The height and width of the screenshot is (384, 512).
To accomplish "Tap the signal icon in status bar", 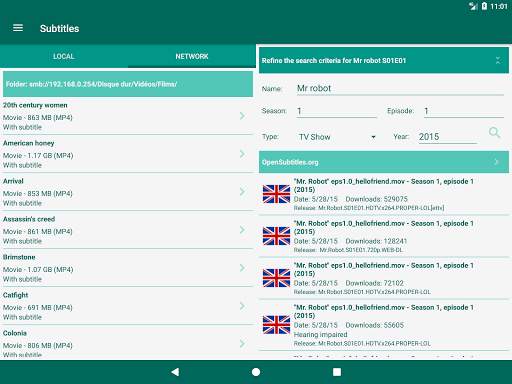I will [473, 6].
